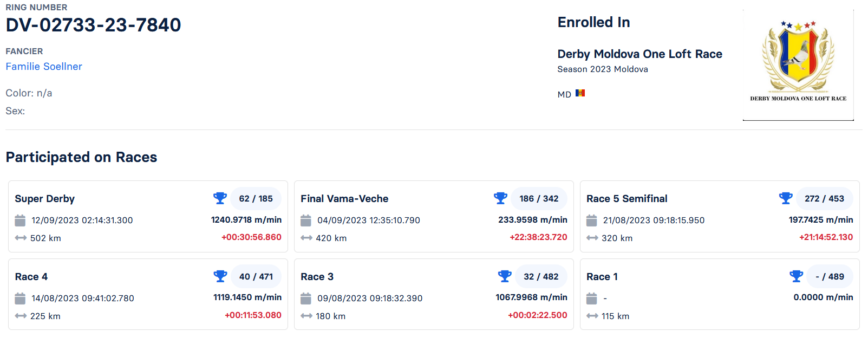Click the trophy icon in Final Vama-Veche card
This screenshot has width=868, height=337.
[500, 198]
